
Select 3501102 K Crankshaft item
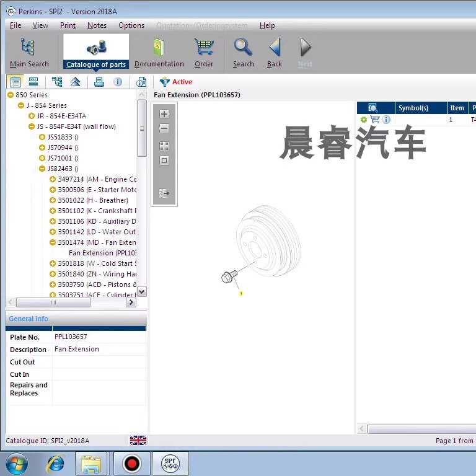[97, 211]
